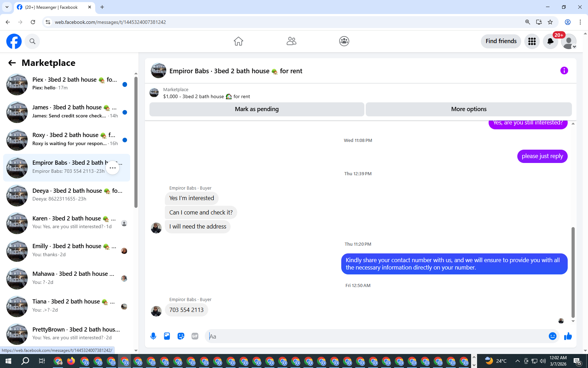Viewport: 588px width, 368px height.
Task: Open the Firefox taskbar icon
Action: coord(71,361)
